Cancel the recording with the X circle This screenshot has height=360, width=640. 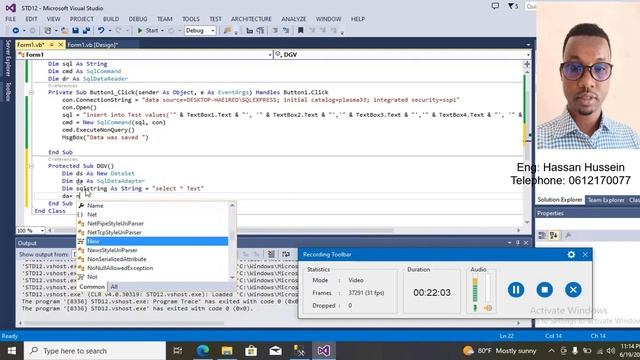coord(573,290)
